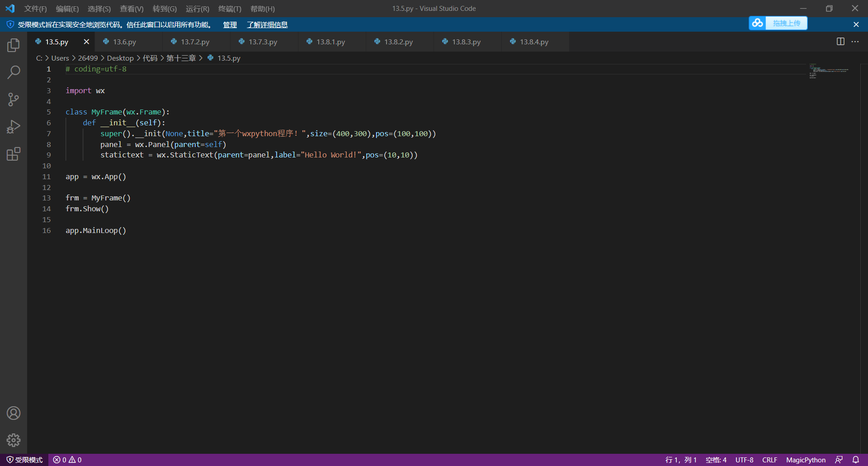Open cursor position 行 1, 列 1 selector
The width and height of the screenshot is (868, 466).
(681, 460)
